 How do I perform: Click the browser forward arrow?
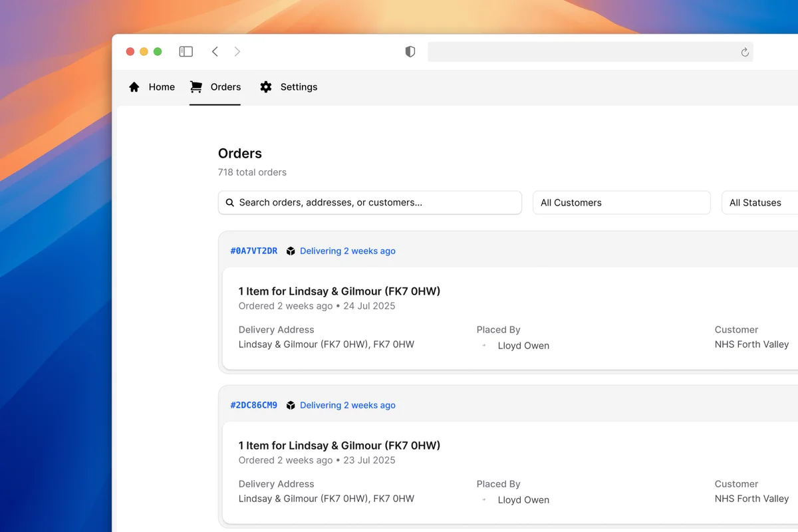237,51
